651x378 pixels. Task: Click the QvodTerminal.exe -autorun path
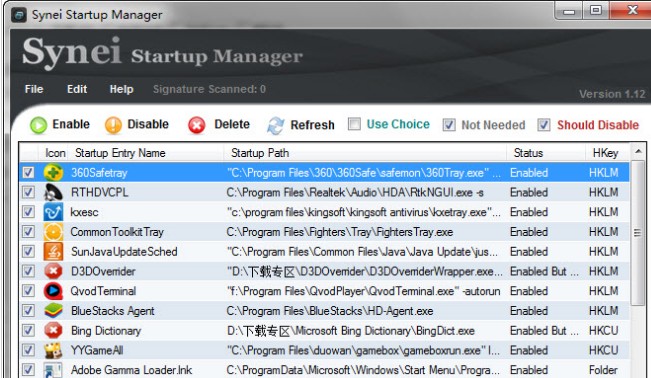pyautogui.click(x=364, y=291)
